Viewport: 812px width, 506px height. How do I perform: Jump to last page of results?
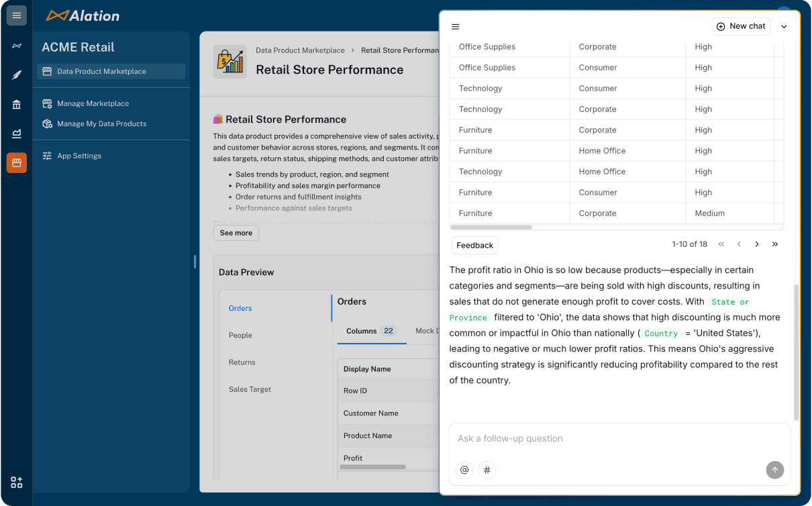coord(775,244)
